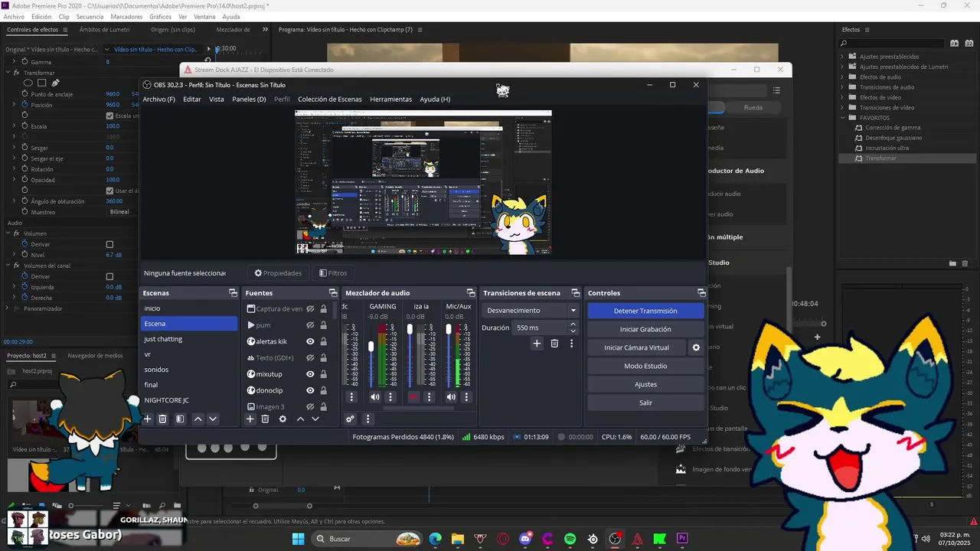The width and height of the screenshot is (980, 551).
Task: Open iza ia channel three-dot options
Action: (x=430, y=396)
